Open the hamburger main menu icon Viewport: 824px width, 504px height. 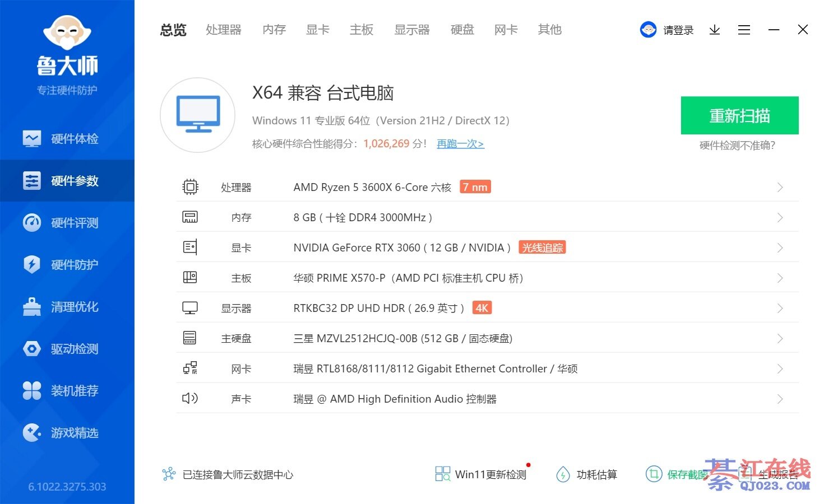click(x=744, y=30)
